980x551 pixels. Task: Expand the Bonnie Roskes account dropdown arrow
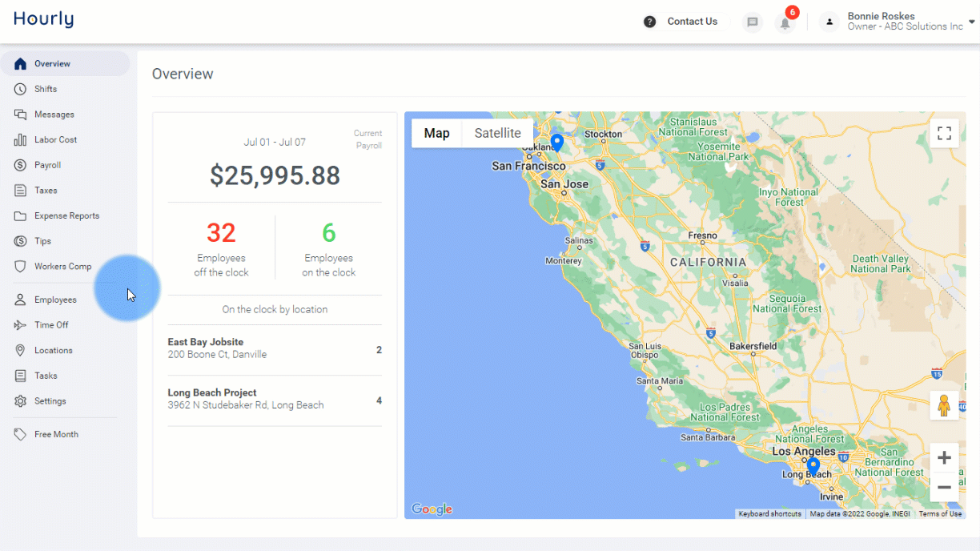click(972, 22)
